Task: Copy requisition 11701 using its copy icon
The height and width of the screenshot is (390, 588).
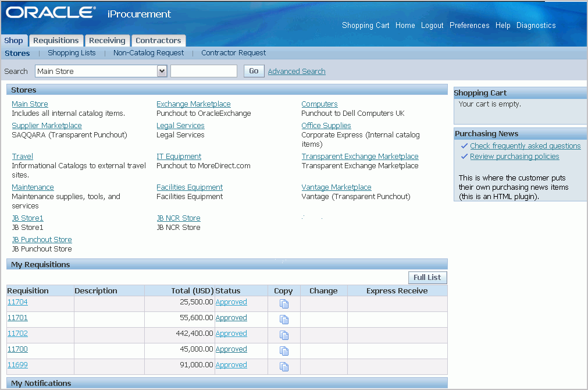Action: point(284,320)
